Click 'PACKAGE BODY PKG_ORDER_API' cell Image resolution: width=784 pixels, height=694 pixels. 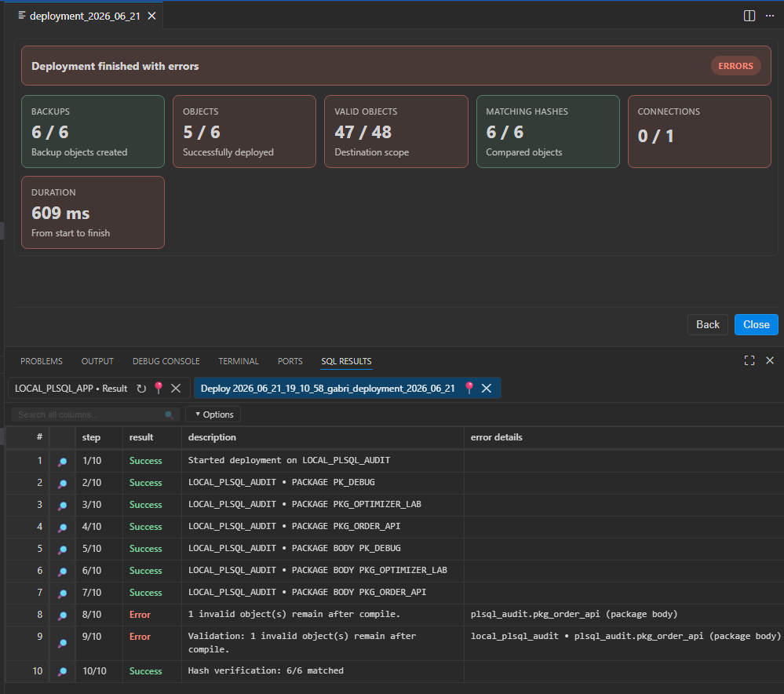(323, 593)
